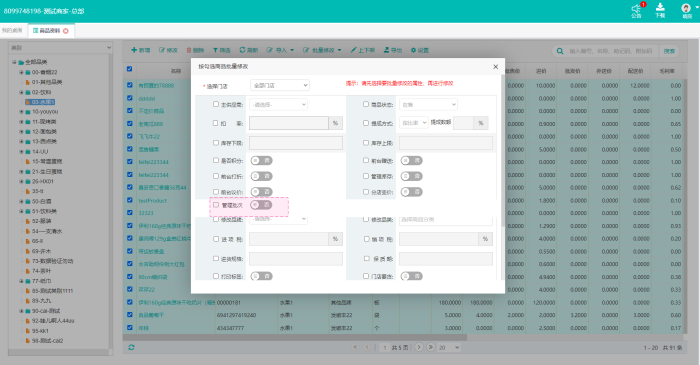Open the 选择门店 store dropdown
700x365 pixels.
pos(280,85)
